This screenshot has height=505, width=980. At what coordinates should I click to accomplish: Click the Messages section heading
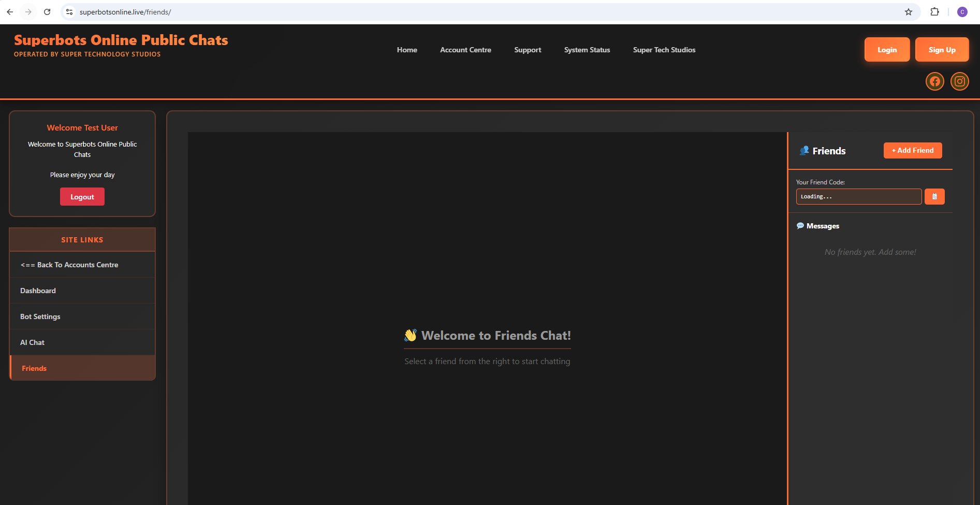tap(818, 226)
